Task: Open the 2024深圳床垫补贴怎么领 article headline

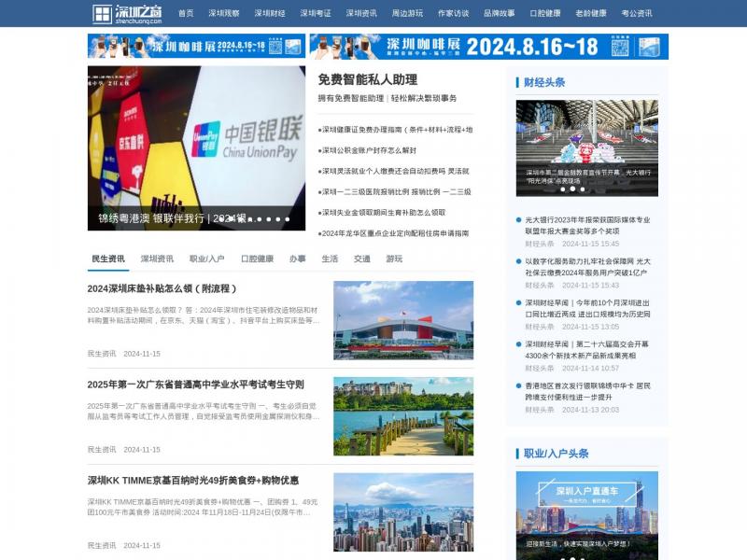Action: coord(162,289)
